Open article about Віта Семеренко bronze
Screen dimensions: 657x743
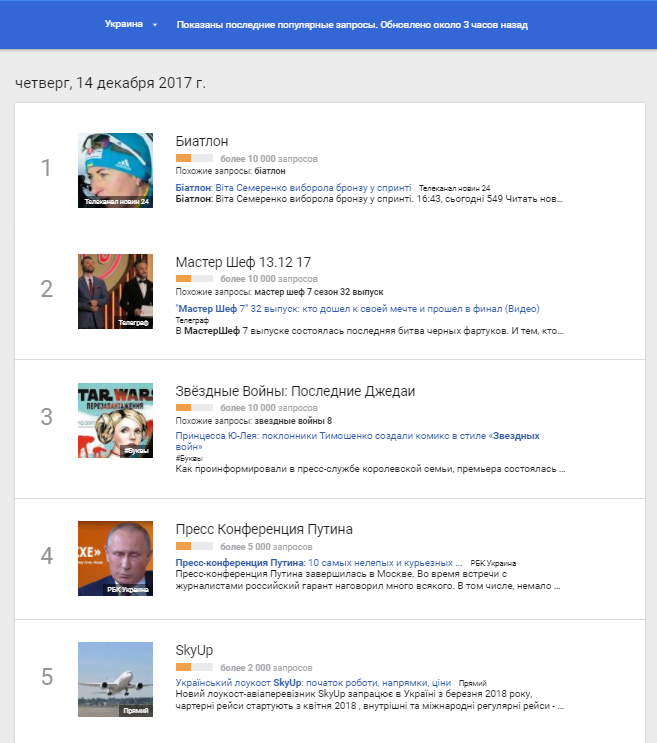294,187
